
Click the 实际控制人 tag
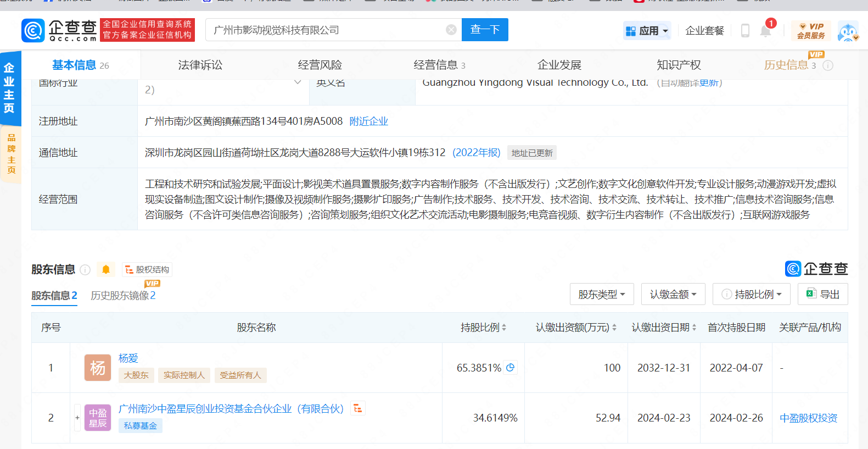(184, 375)
